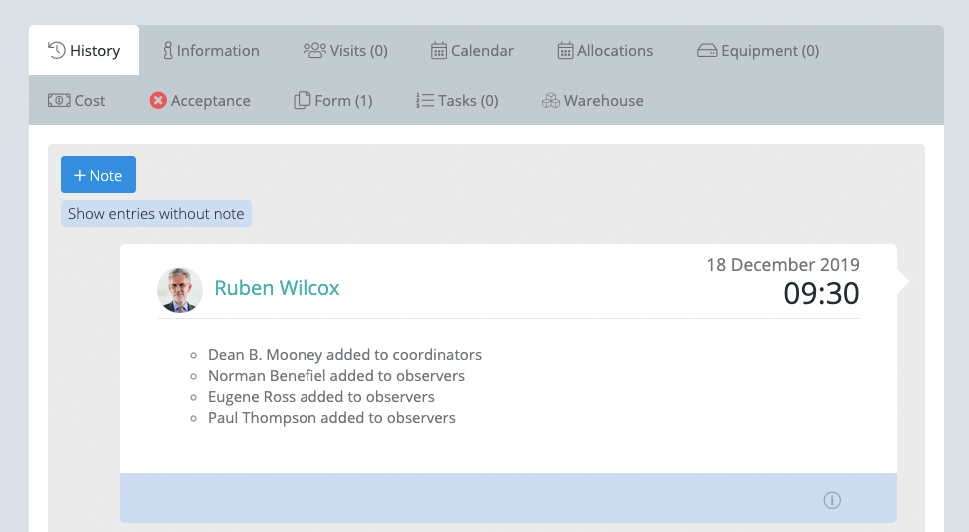The image size is (969, 532).
Task: Click the 09:30 timestamp
Action: [x=821, y=293]
